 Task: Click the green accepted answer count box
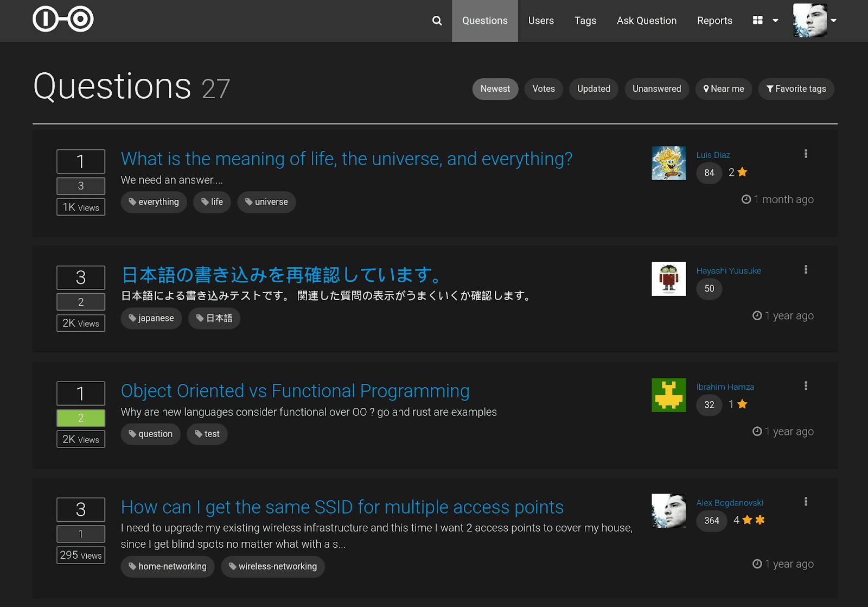click(81, 418)
